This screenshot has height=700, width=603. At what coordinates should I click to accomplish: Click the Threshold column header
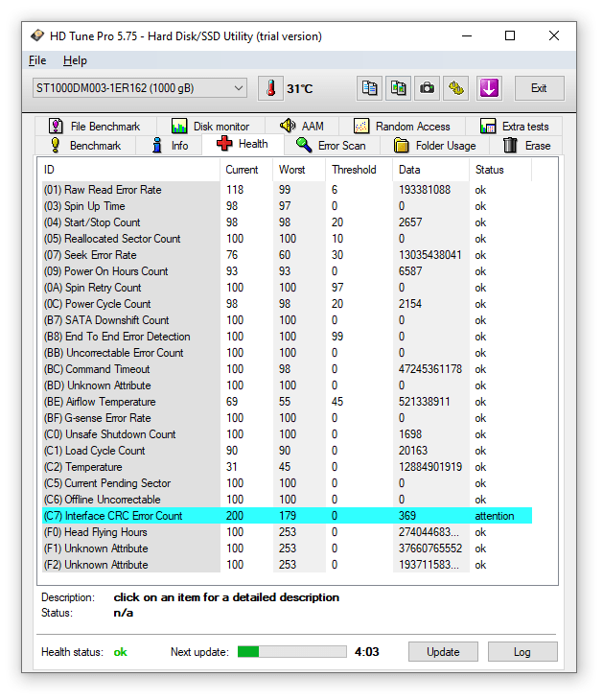pyautogui.click(x=359, y=170)
